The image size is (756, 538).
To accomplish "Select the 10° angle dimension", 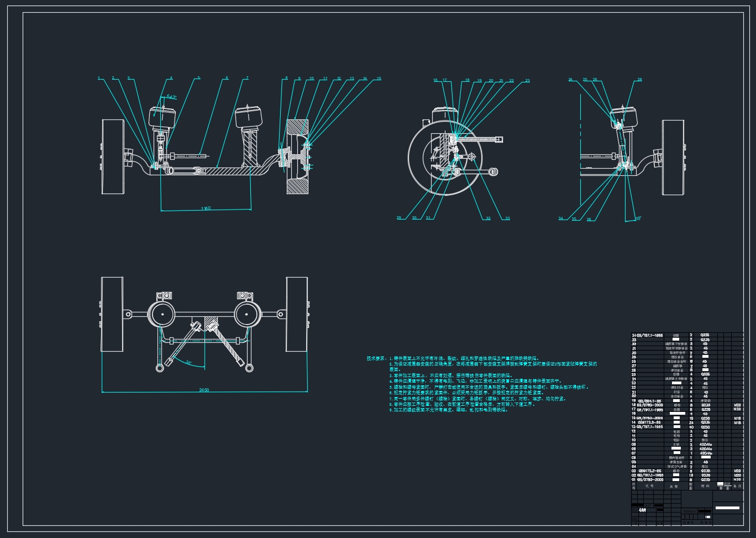I will coord(638,219).
